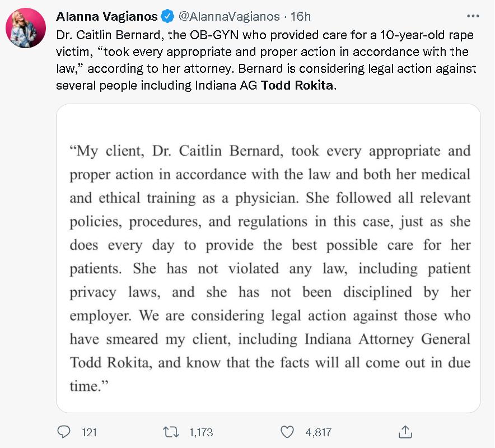Retweet this post using the arrows icon
The image size is (495, 448).
(170, 432)
